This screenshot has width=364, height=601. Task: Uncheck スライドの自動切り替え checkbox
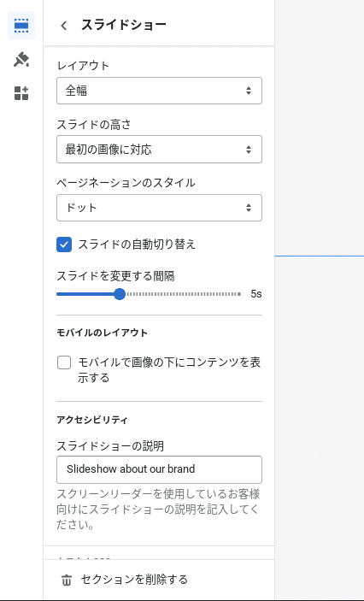64,245
